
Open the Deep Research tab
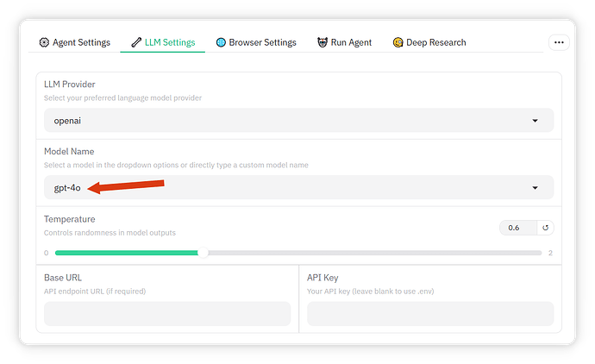pyautogui.click(x=429, y=42)
